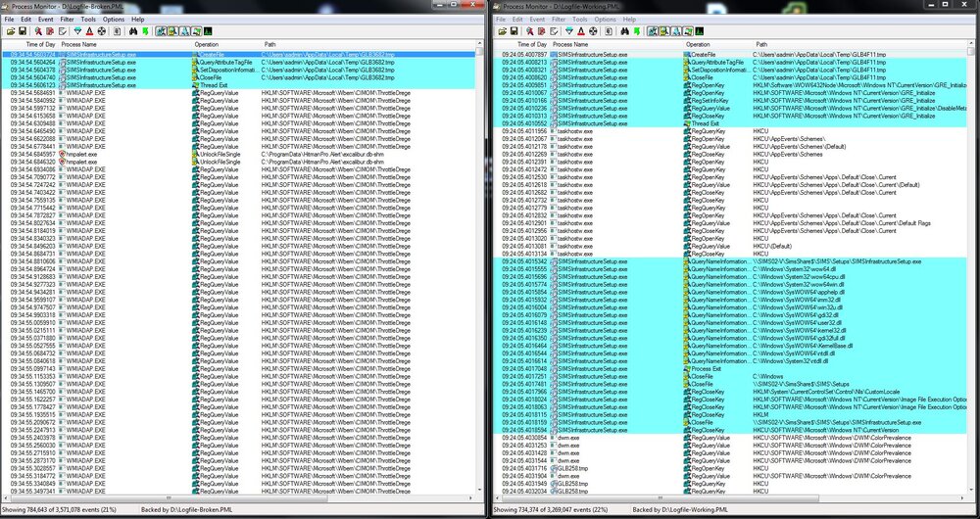Toggle Show Network Activity in Logfile-Working window
The width and height of the screenshot is (980, 519).
(675, 31)
